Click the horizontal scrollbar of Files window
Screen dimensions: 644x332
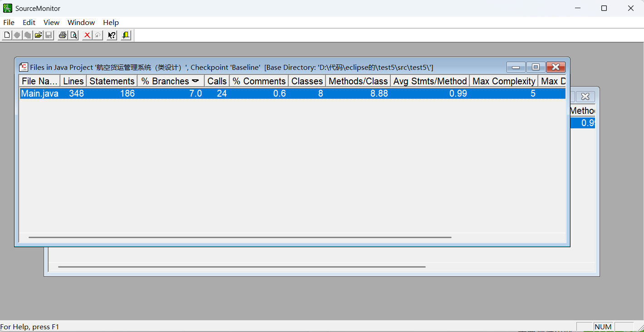coord(240,237)
